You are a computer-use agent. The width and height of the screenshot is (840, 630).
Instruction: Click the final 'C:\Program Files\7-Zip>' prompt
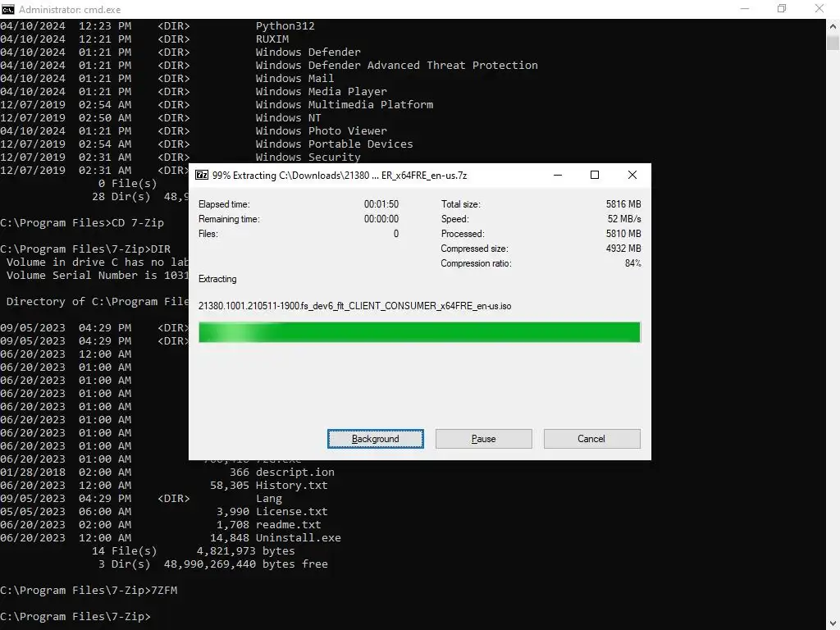[75, 617]
